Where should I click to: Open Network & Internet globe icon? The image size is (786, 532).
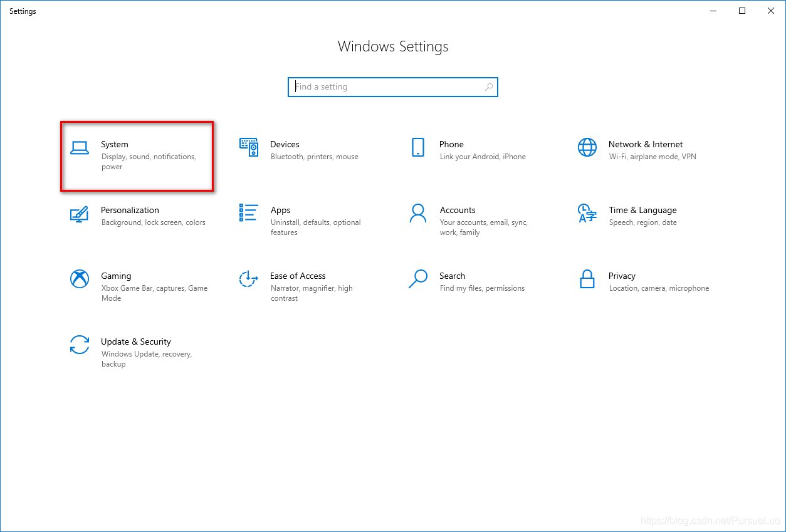click(x=587, y=147)
